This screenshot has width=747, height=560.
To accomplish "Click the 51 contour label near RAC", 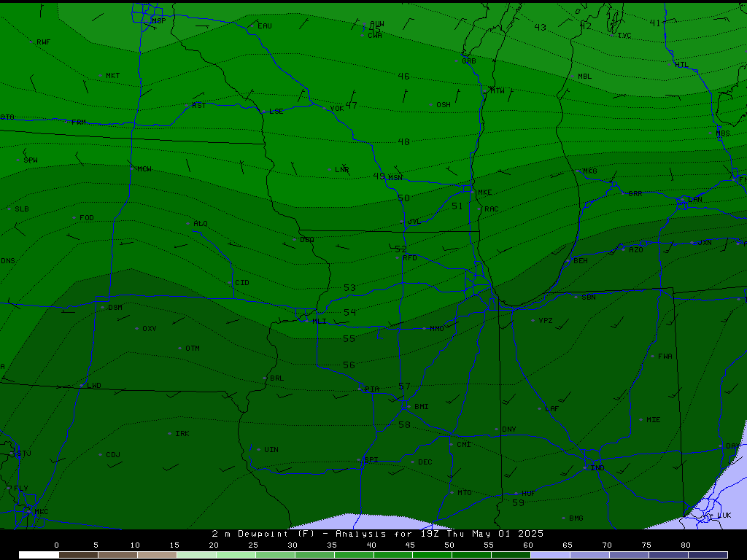I will [457, 206].
